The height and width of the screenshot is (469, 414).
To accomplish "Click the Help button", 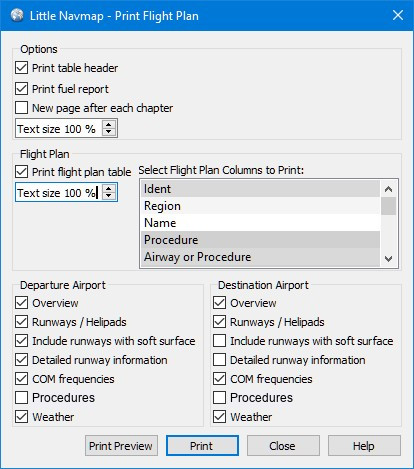I will 364,446.
